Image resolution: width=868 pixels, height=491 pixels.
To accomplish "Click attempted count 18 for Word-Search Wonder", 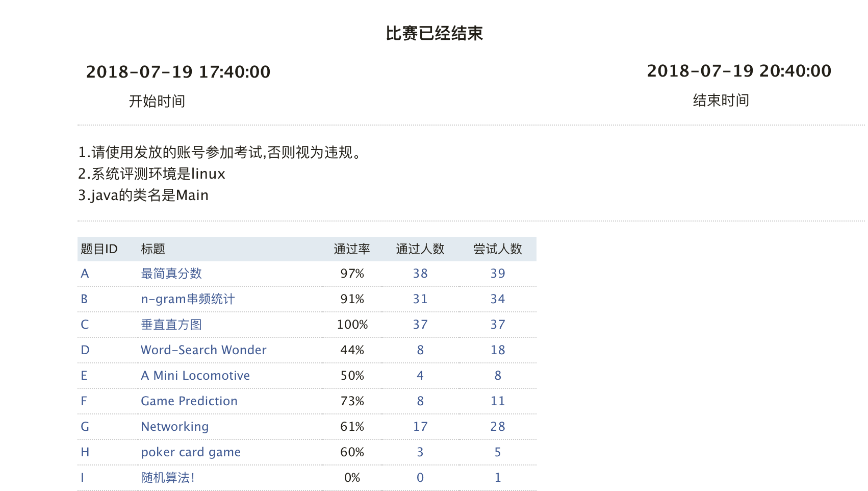I will (x=498, y=350).
